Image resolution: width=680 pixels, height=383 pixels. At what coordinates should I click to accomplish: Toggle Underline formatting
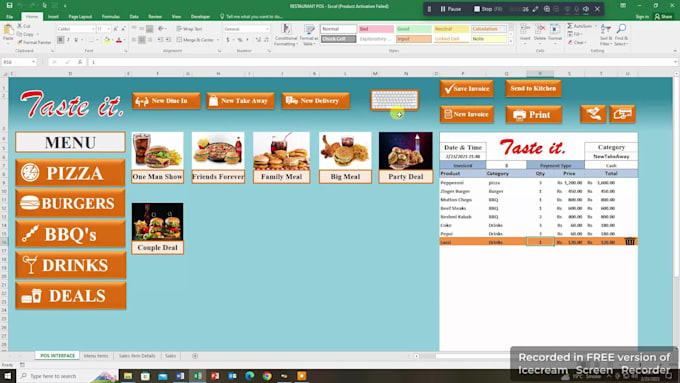coord(76,40)
